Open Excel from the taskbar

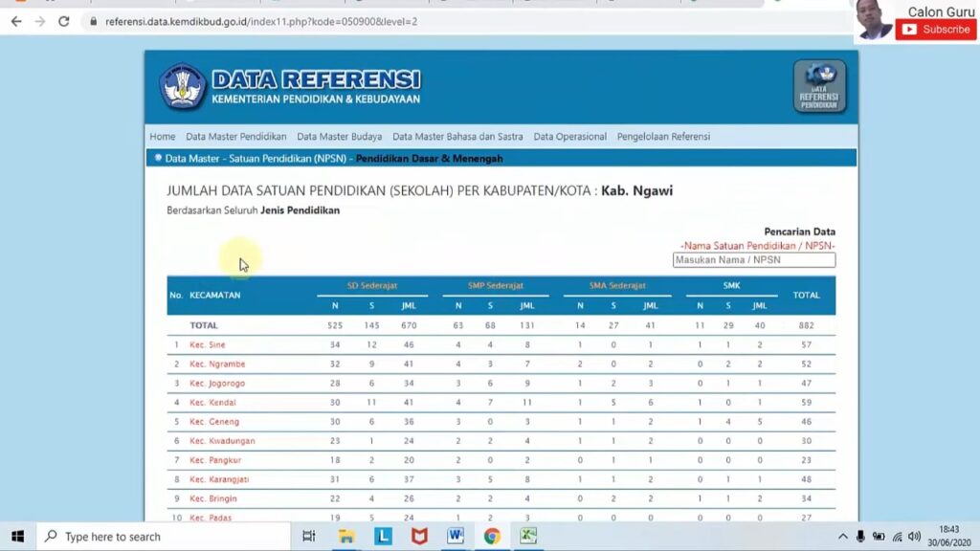pos(527,538)
